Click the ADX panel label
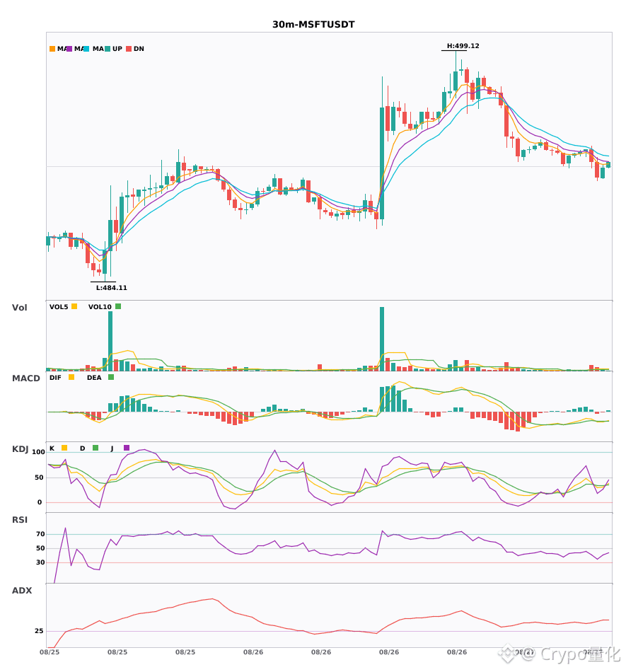Image resolution: width=626 pixels, height=672 pixels. 22,591
